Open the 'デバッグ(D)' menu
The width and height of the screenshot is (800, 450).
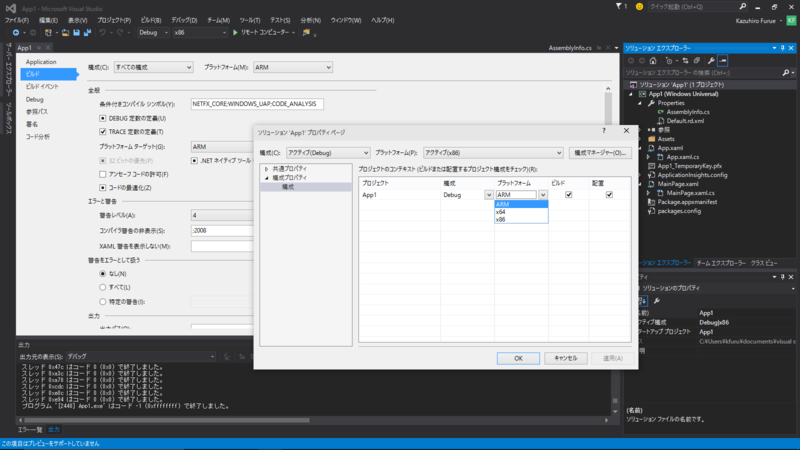pyautogui.click(x=184, y=20)
